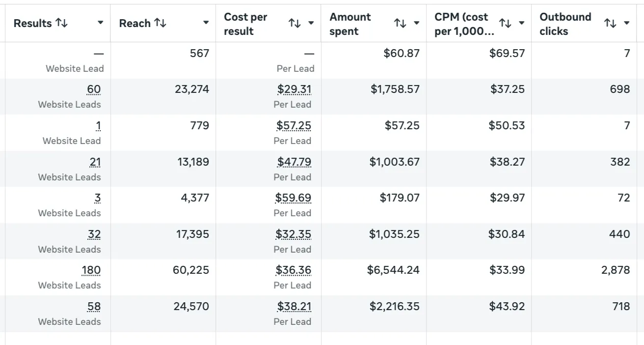Click the Amount spent header label
This screenshot has width=644, height=345.
click(350, 24)
